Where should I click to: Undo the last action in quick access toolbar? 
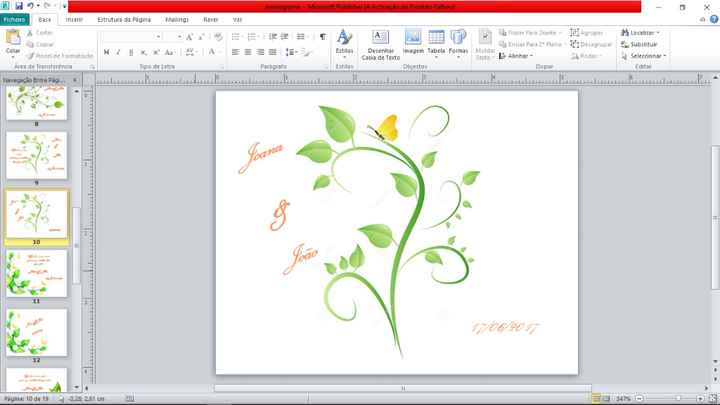(30, 6)
